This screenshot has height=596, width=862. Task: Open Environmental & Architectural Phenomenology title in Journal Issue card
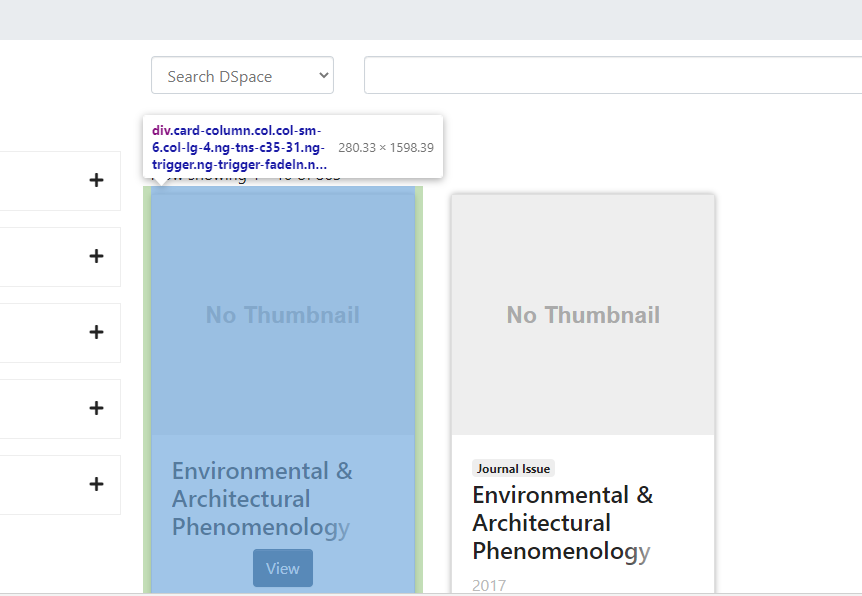(562, 523)
